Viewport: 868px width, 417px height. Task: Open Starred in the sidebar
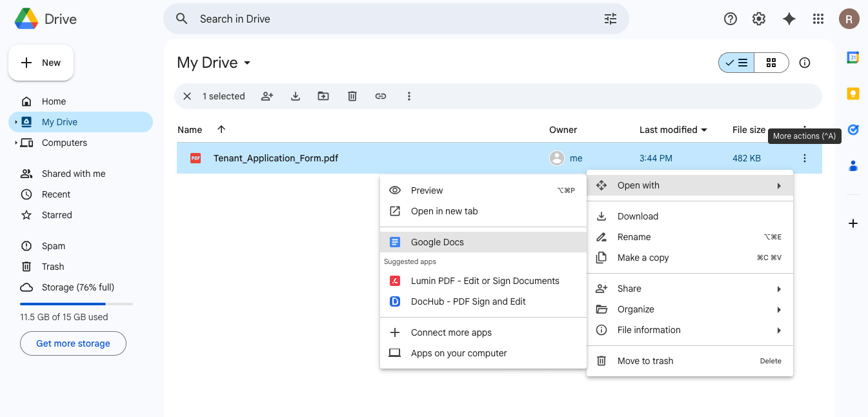[81, 215]
